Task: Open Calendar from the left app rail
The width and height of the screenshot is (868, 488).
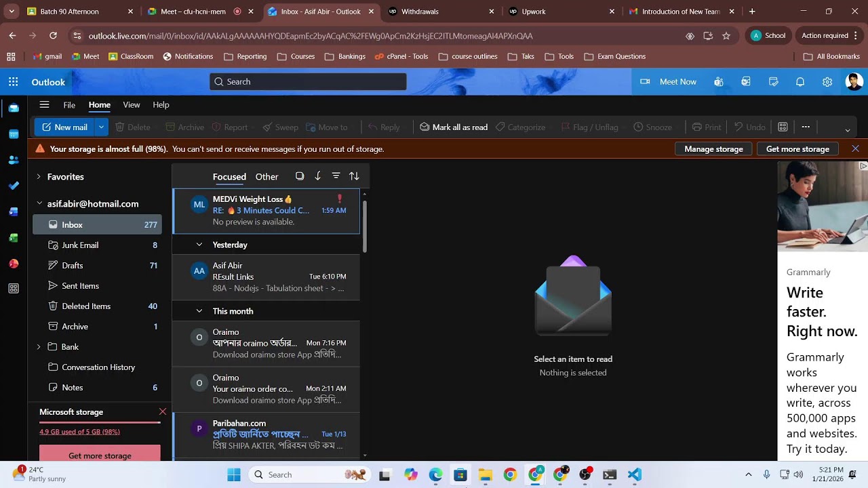Action: 14,134
